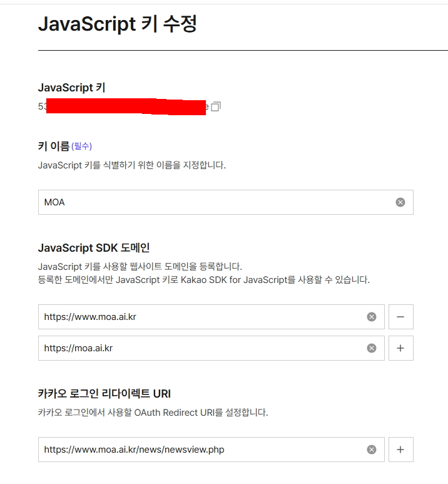Select the '카카오 로그인 리다이렉트 URI' heading

tap(104, 394)
